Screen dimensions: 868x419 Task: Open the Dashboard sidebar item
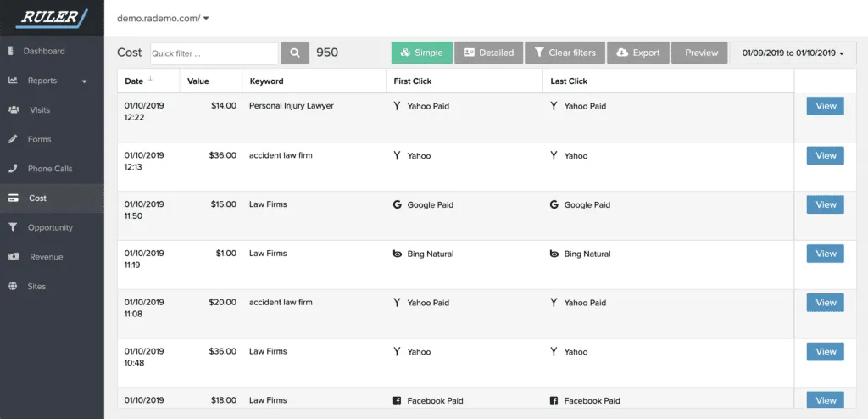point(43,51)
